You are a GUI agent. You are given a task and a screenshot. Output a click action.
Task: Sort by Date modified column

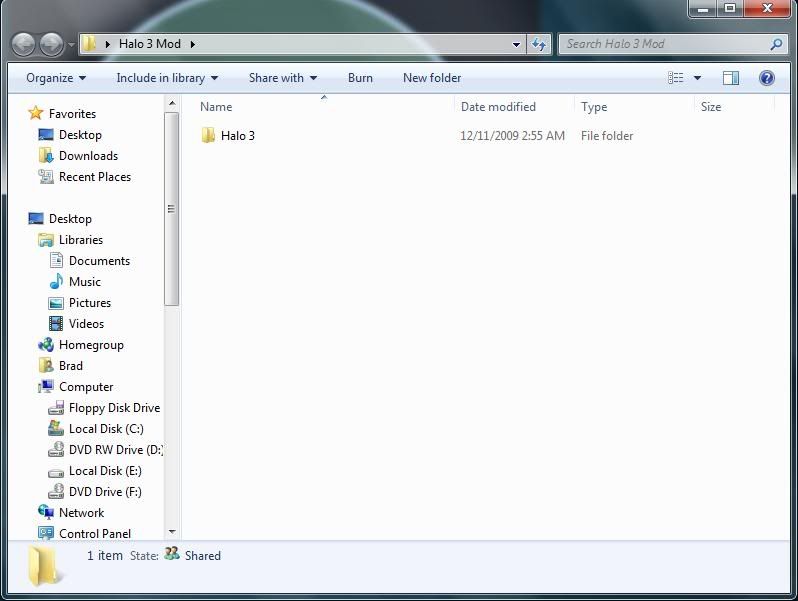498,107
